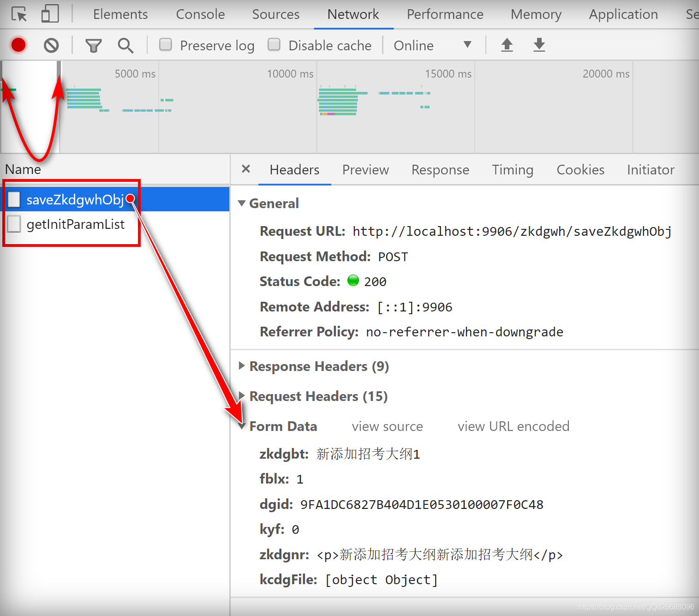Screen dimensions: 699x616
Task: Click the dgid form data value
Action: (x=422, y=505)
